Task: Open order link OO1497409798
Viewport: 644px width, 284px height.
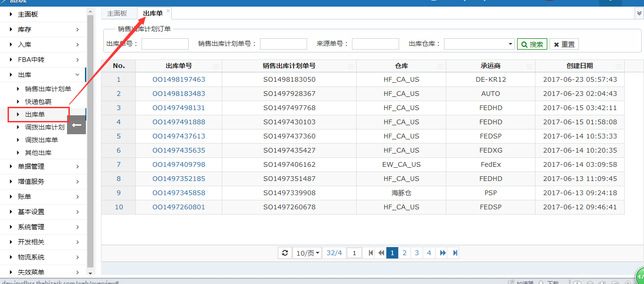Action: tap(179, 164)
